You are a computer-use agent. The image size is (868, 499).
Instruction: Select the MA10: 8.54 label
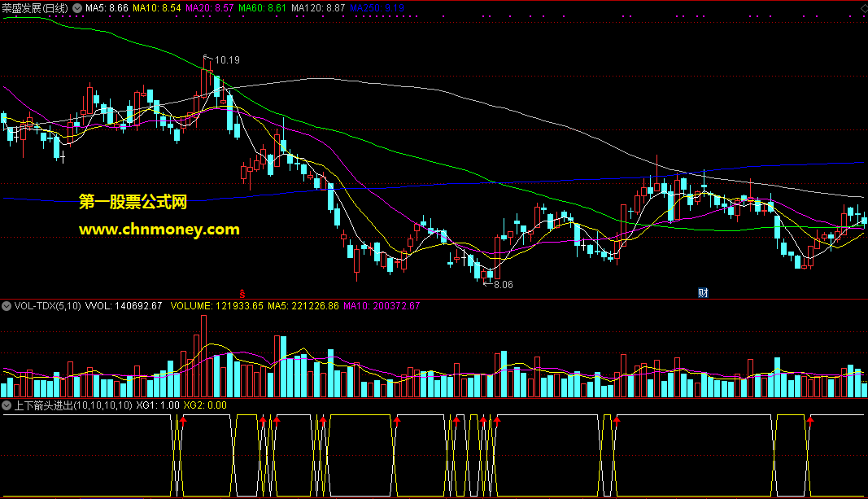pos(157,8)
